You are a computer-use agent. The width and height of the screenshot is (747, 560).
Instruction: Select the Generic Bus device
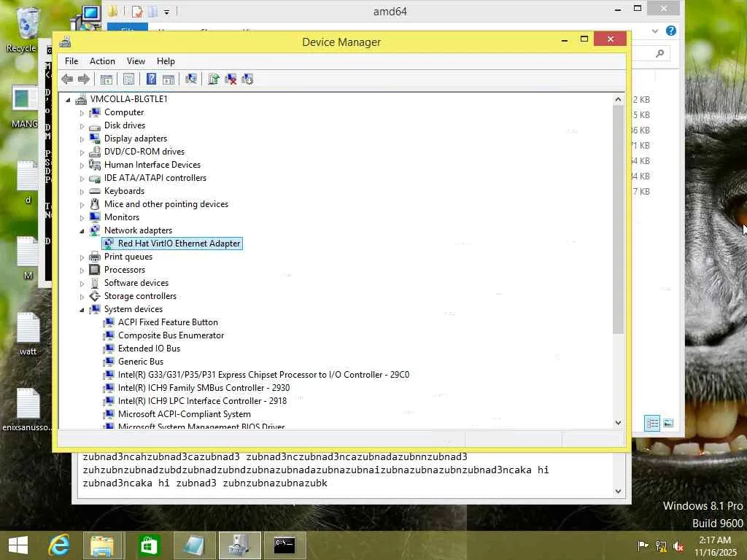pos(141,362)
